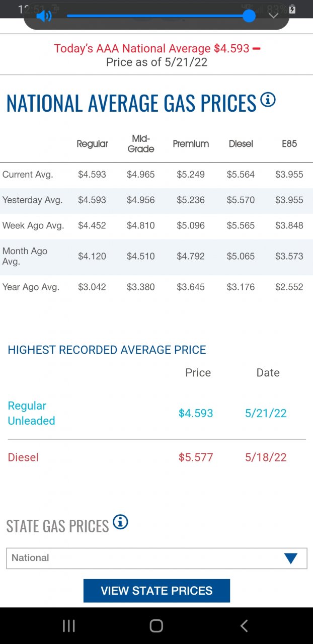Tap the blue dropdown triangle arrow
Viewport: 313px width, 644px height.
tap(291, 558)
